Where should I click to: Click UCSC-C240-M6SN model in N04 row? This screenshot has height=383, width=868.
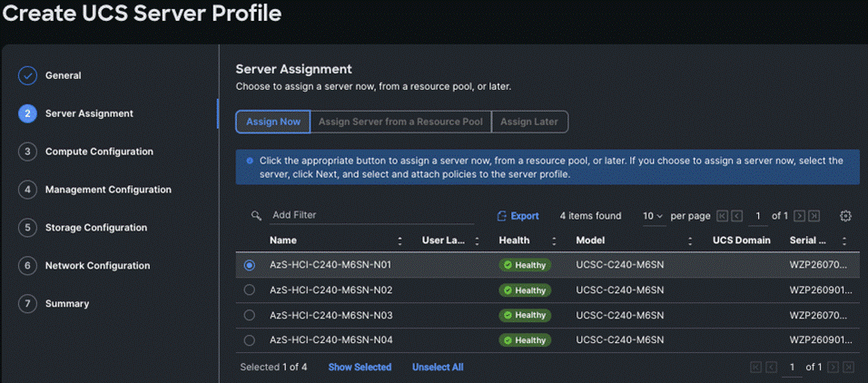[619, 339]
